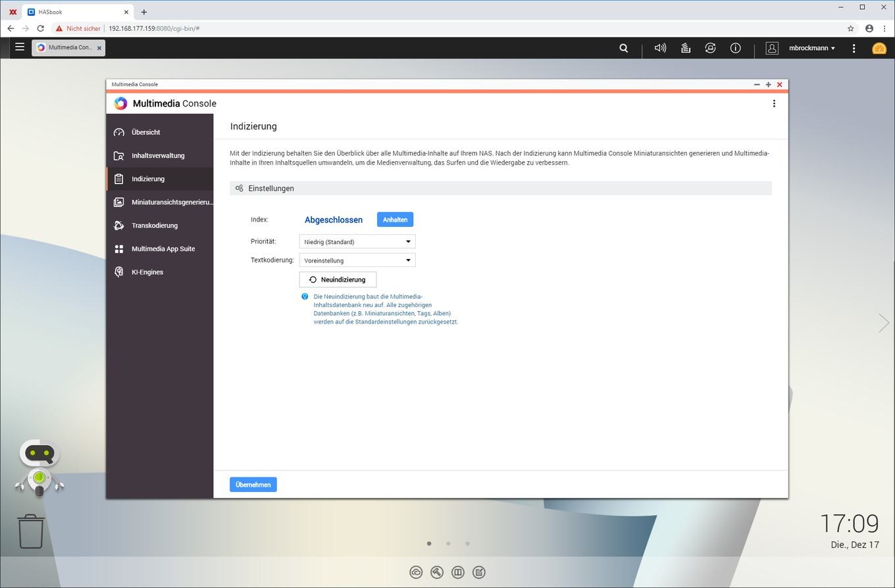Open a new browser tab
This screenshot has width=895, height=588.
(143, 12)
